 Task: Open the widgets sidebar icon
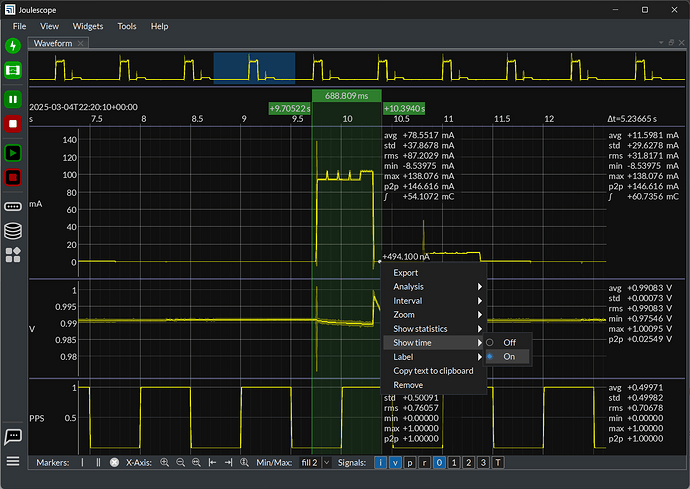coord(13,255)
